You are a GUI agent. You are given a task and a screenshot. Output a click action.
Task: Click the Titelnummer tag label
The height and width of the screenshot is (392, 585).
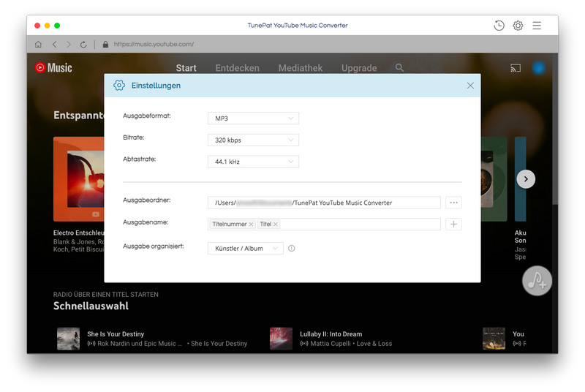pyautogui.click(x=230, y=225)
